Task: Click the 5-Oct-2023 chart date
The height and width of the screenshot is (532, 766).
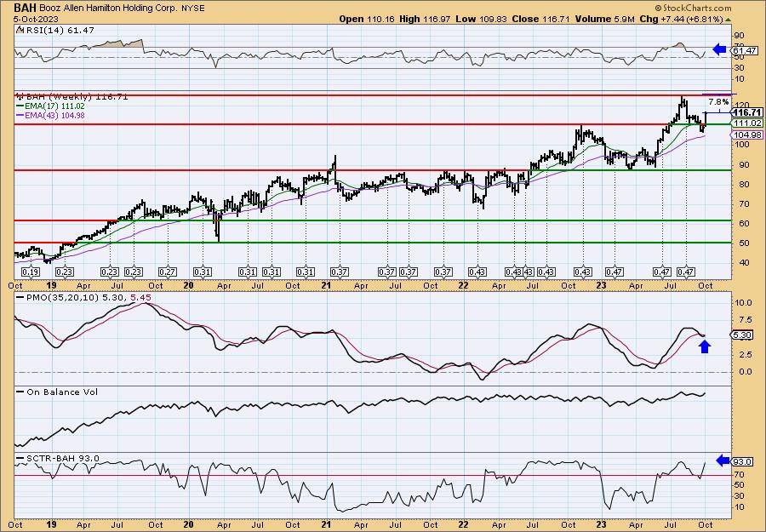Action: click(x=36, y=19)
